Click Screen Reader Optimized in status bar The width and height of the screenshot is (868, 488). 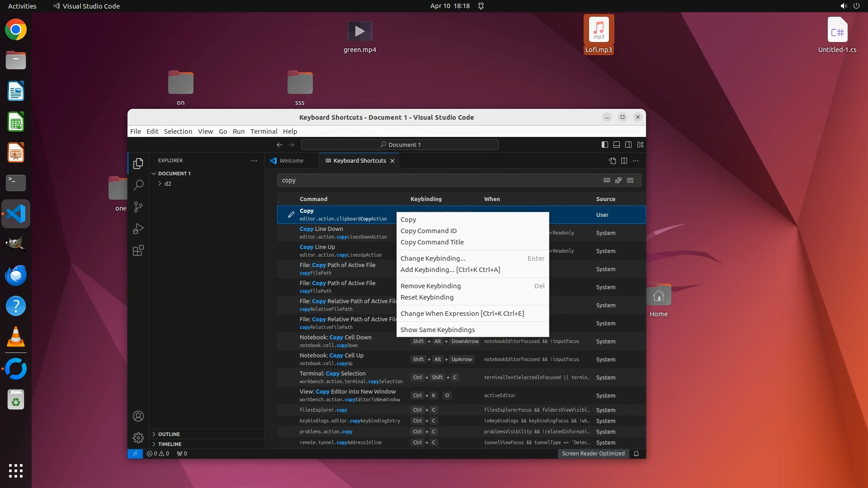(593, 454)
